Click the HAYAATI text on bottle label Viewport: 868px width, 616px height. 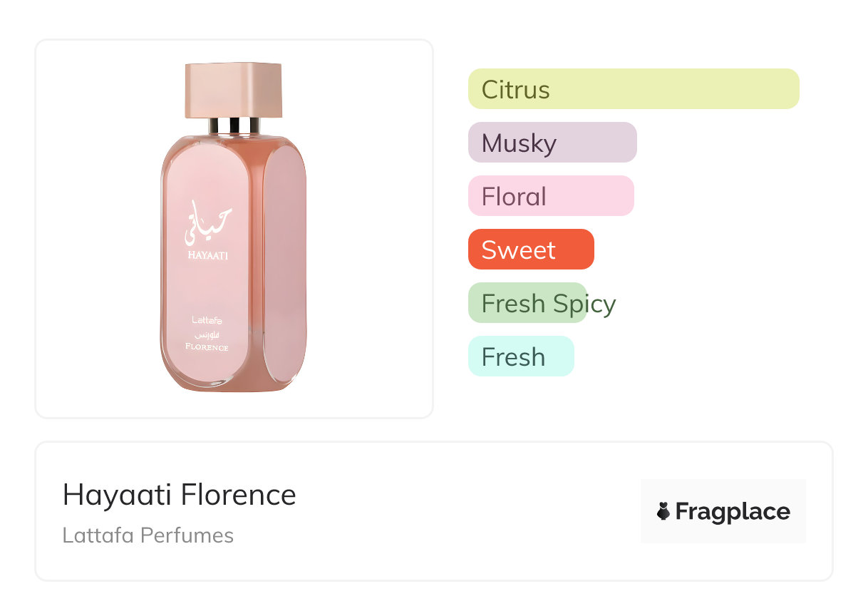(207, 255)
